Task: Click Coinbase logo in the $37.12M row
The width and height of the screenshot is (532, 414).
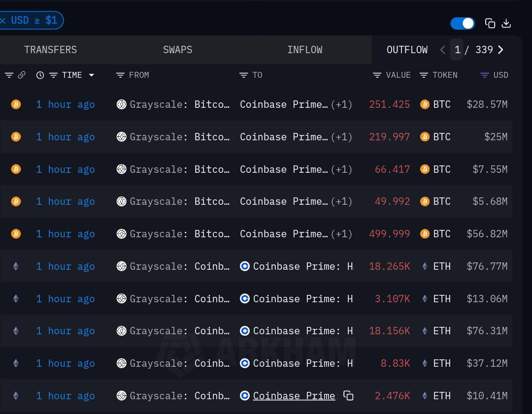Action: coord(245,363)
